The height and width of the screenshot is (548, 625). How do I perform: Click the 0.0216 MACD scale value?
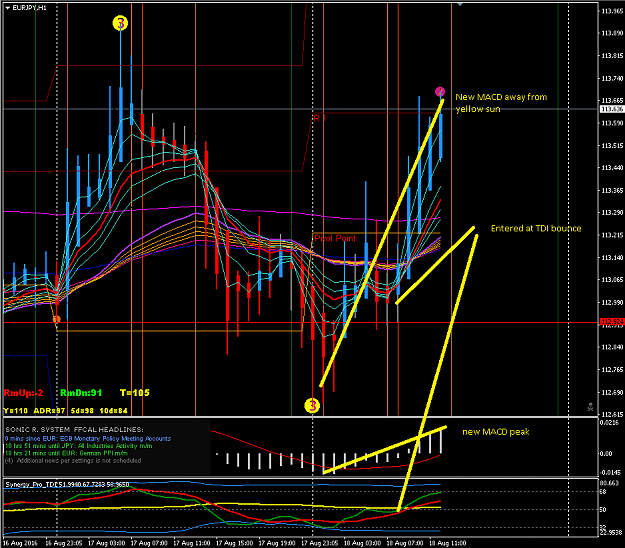coord(609,422)
